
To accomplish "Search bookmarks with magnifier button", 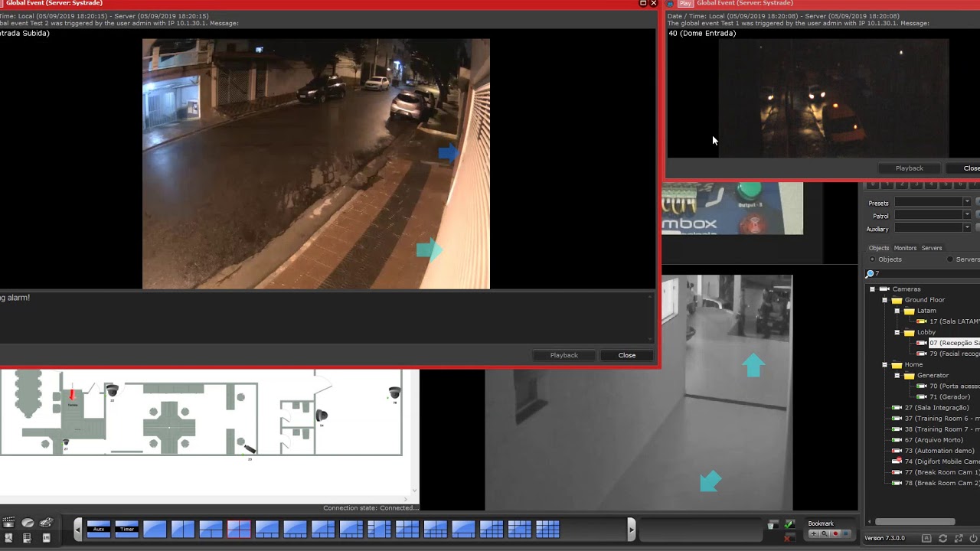I will click(x=825, y=533).
